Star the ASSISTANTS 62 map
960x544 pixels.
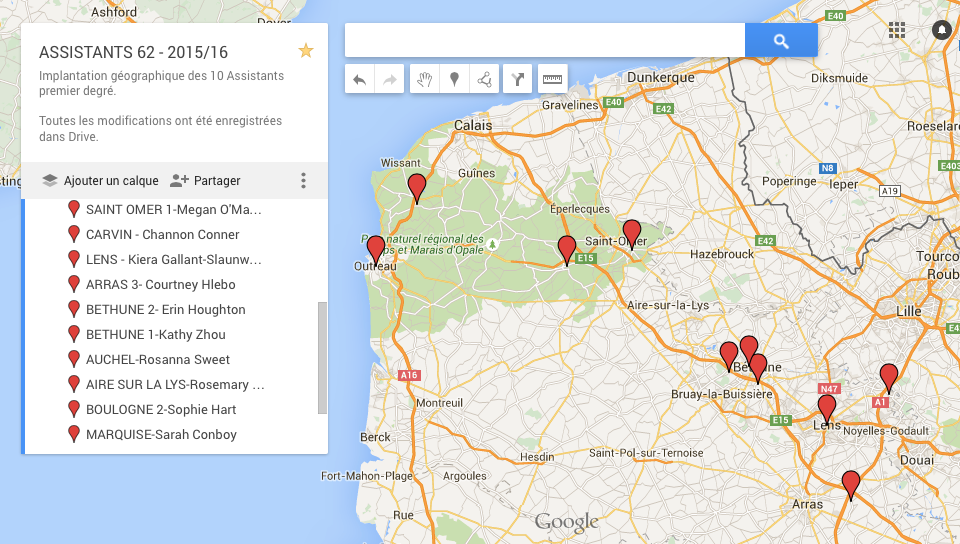(x=306, y=51)
